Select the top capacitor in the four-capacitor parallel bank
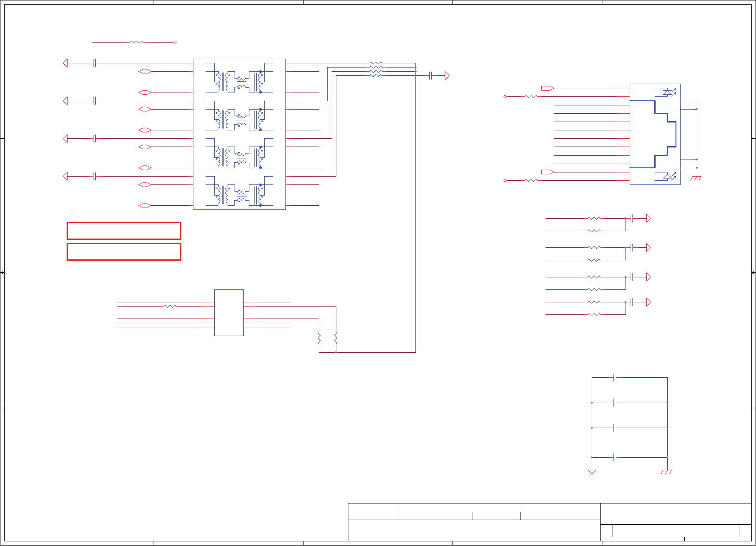 click(615, 378)
